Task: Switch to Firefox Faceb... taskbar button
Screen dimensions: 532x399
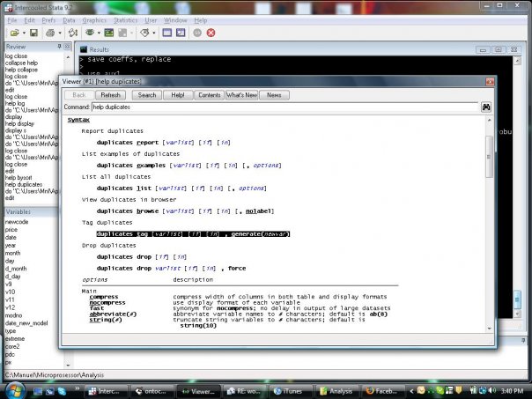Action: (382, 391)
